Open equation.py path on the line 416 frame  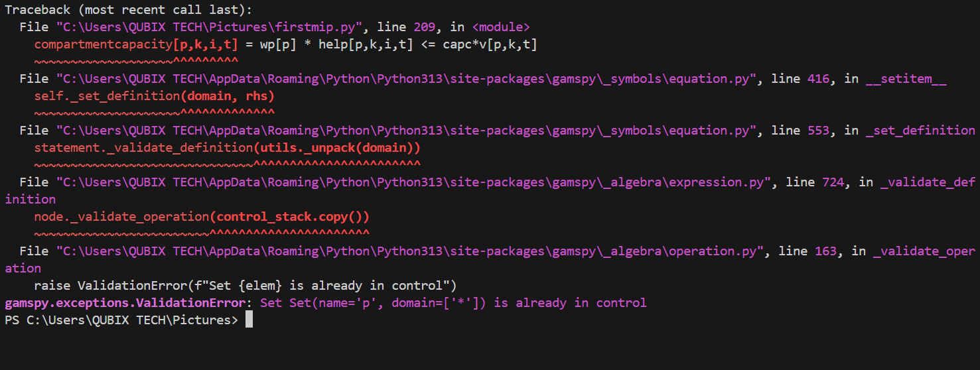pos(406,79)
